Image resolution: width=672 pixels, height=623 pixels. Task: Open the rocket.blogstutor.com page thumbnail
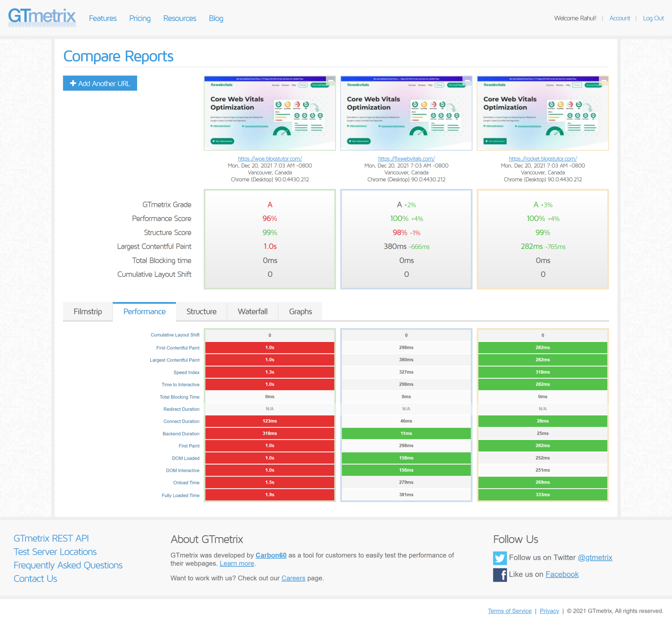coord(543,113)
